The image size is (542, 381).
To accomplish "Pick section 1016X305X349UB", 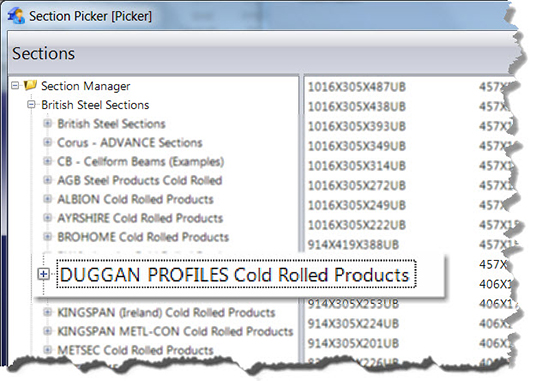I will pyautogui.click(x=356, y=146).
